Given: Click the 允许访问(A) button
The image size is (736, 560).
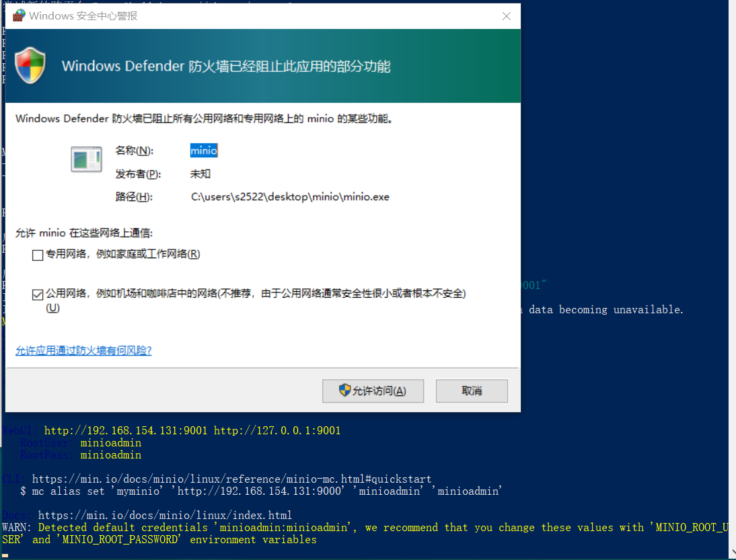Looking at the screenshot, I should click(373, 391).
